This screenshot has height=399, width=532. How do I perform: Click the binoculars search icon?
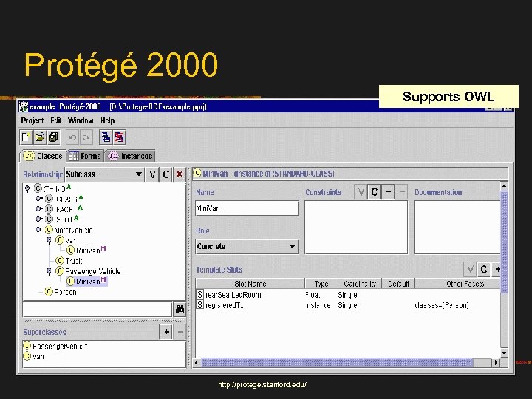pos(180,310)
